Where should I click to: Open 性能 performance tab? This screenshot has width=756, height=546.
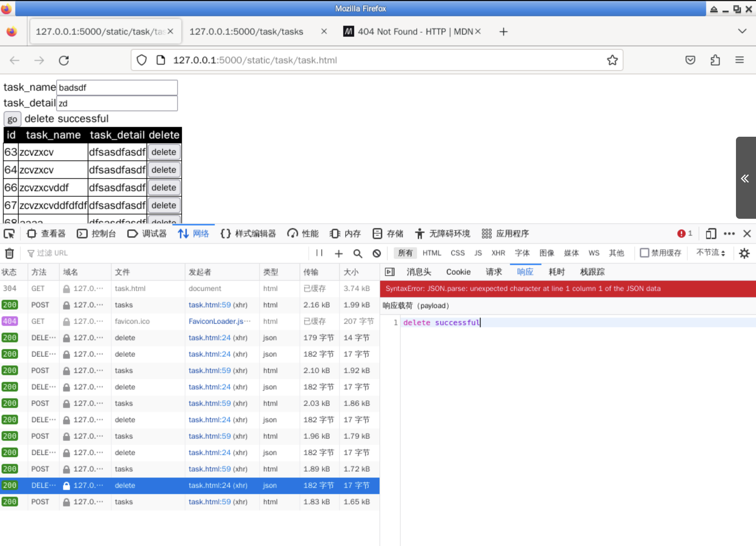tap(303, 234)
